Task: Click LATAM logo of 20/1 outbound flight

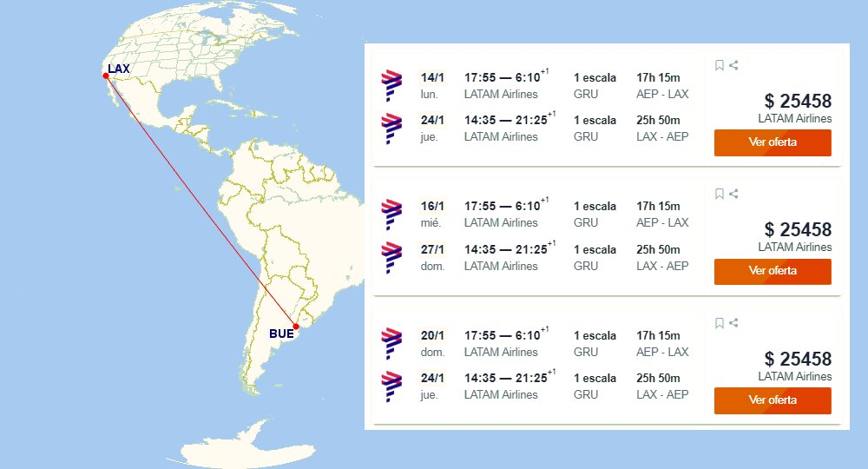Action: click(x=391, y=343)
